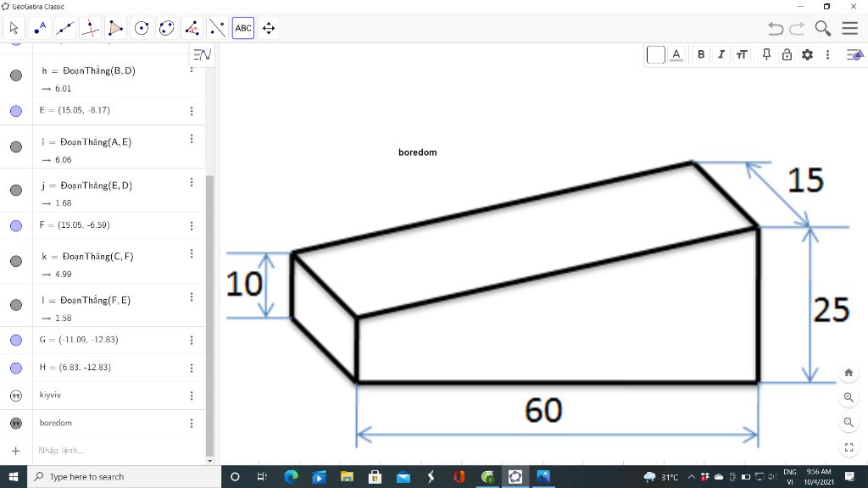Select the Polygon tool
The image size is (868, 488).
pos(115,28)
